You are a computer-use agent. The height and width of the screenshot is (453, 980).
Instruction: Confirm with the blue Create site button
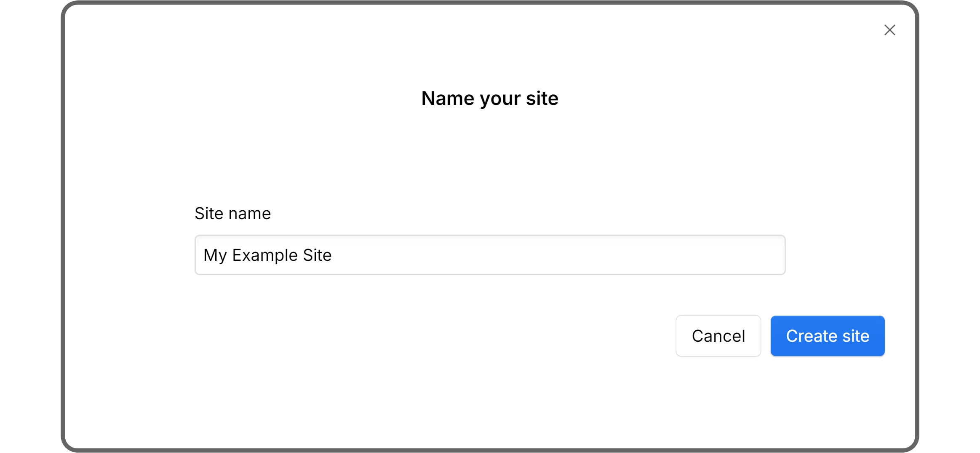[x=827, y=336]
